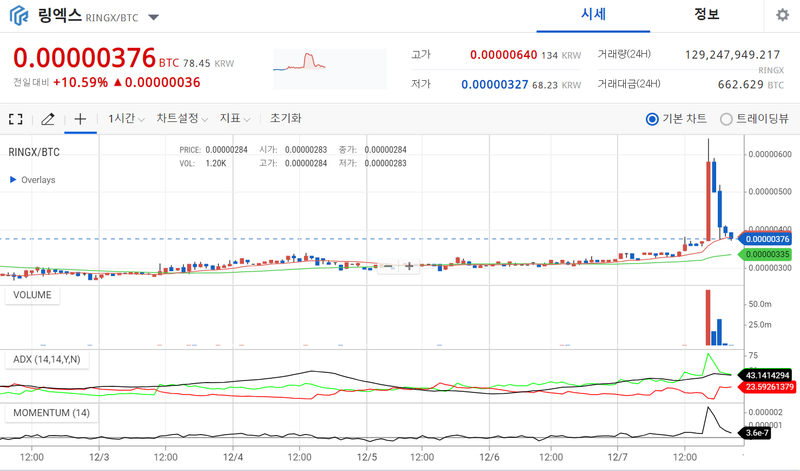Select the 기본 차트 radio button

pyautogui.click(x=652, y=119)
